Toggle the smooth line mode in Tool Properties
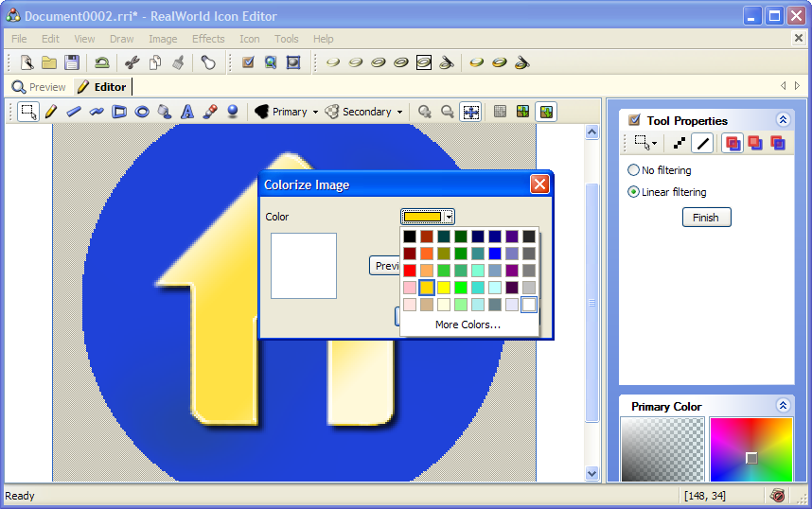 tap(702, 143)
